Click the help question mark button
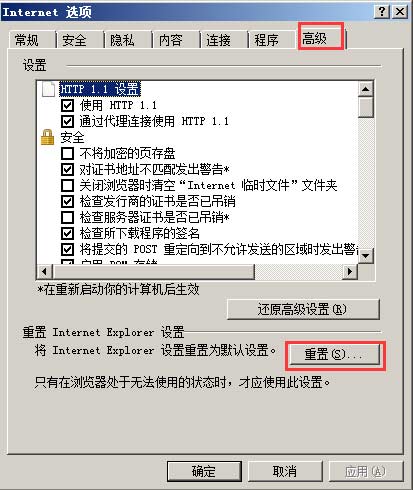Screen dimensions: 413x490 382,12
